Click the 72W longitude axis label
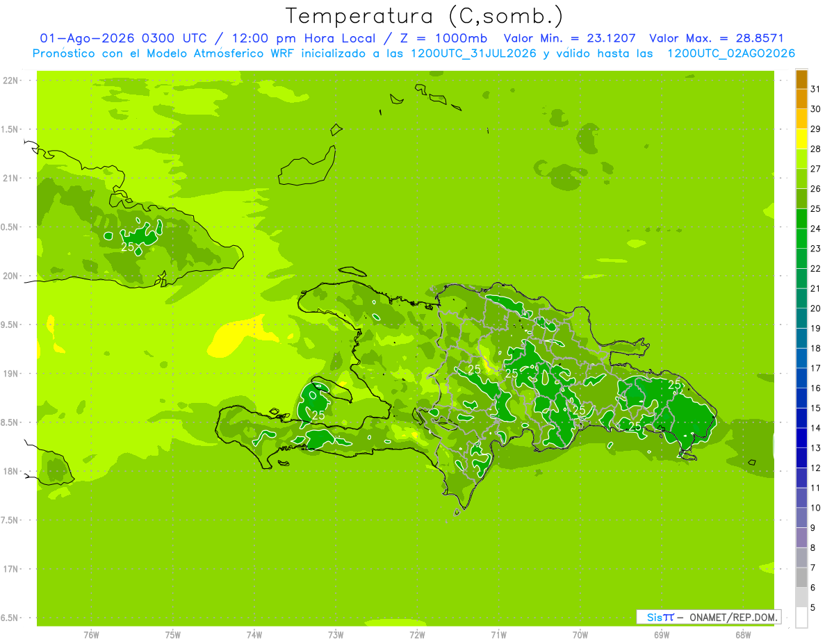 pyautogui.click(x=417, y=635)
